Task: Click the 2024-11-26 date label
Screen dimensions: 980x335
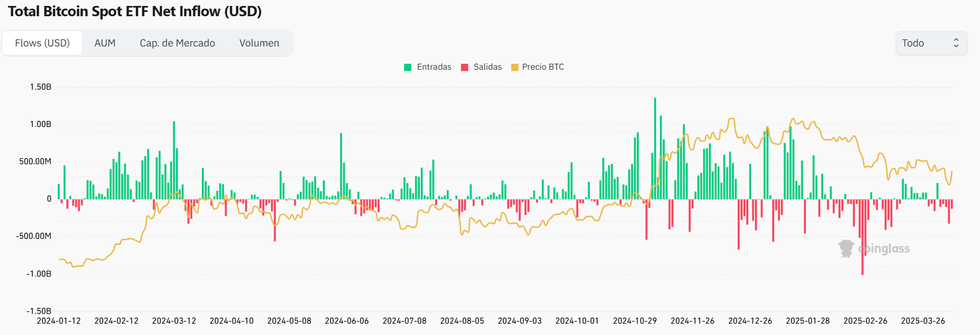Action: pos(693,321)
